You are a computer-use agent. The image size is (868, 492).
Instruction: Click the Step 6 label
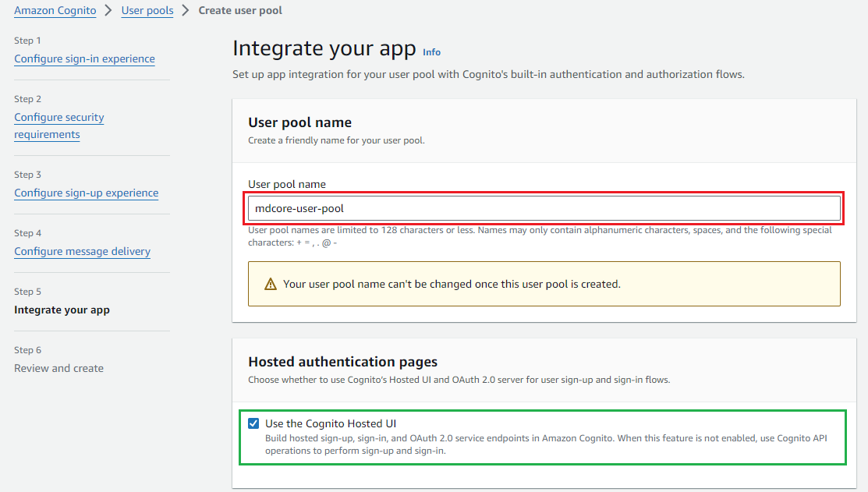tap(27, 350)
